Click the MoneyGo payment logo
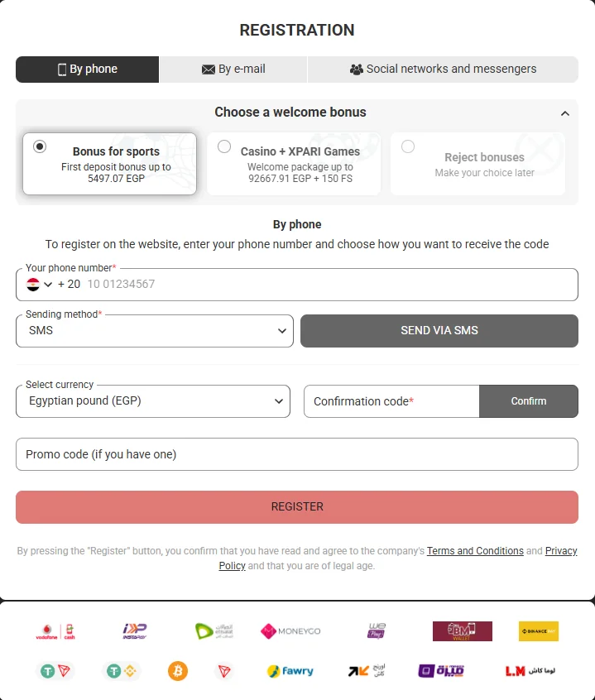The width and height of the screenshot is (595, 700). [x=290, y=630]
